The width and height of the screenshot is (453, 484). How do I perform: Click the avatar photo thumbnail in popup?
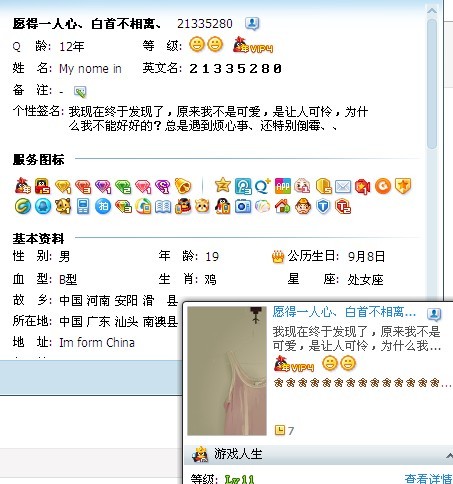(227, 371)
